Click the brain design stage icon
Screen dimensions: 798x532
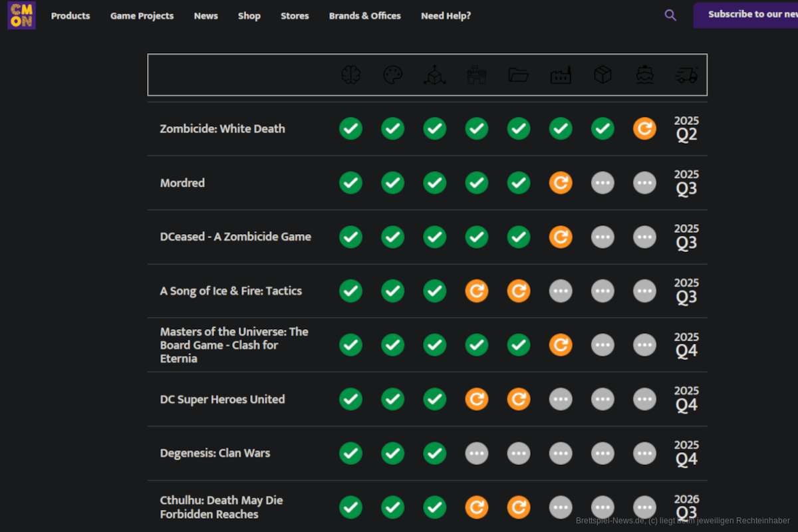coord(350,75)
